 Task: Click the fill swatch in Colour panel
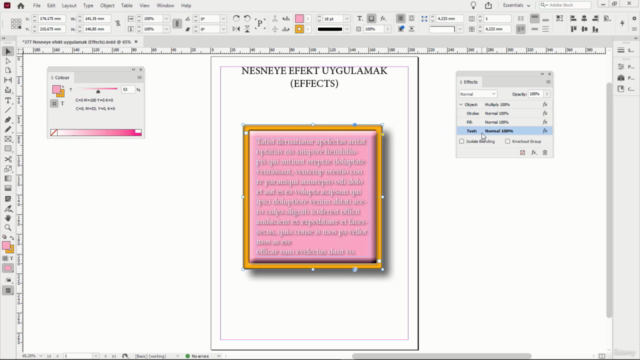pos(56,89)
